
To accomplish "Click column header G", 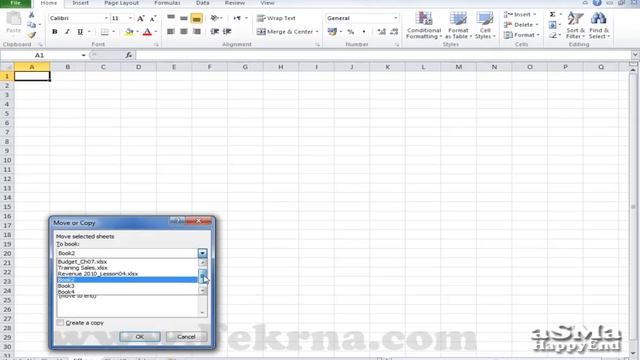I will [x=245, y=67].
